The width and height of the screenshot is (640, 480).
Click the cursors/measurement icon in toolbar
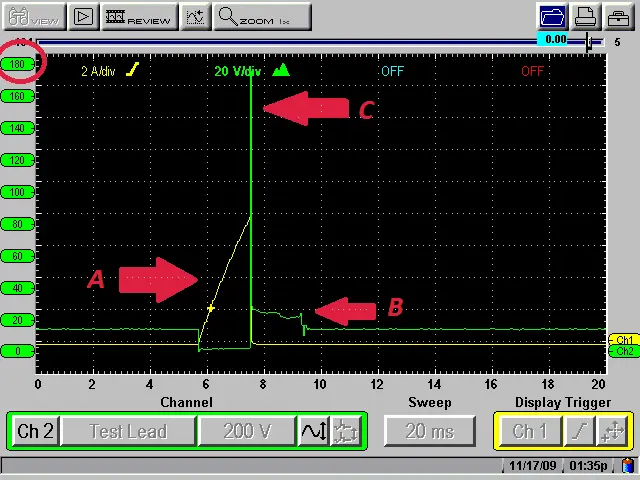195,17
